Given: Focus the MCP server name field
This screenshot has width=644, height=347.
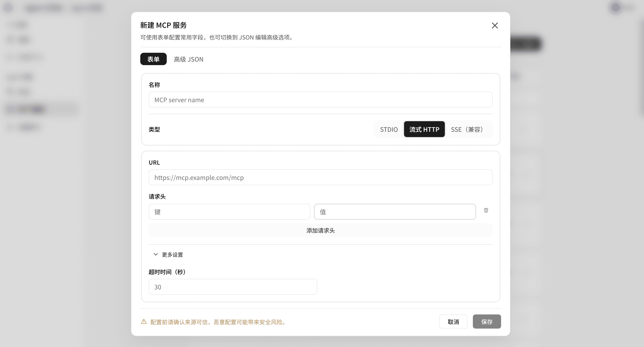Looking at the screenshot, I should (320, 100).
